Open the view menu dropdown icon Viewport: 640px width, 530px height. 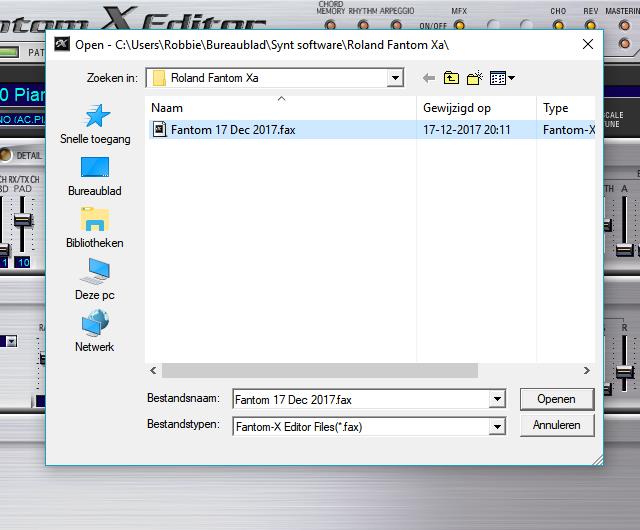502,78
